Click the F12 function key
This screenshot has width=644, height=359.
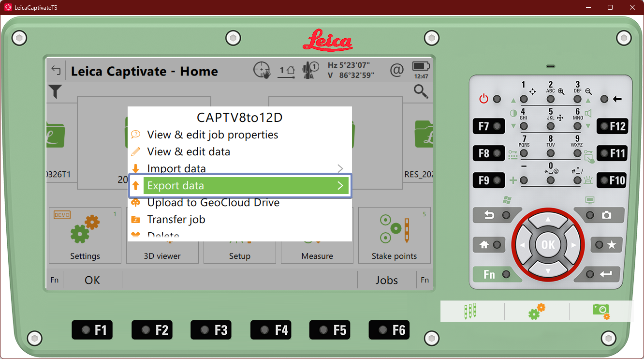[x=612, y=126]
